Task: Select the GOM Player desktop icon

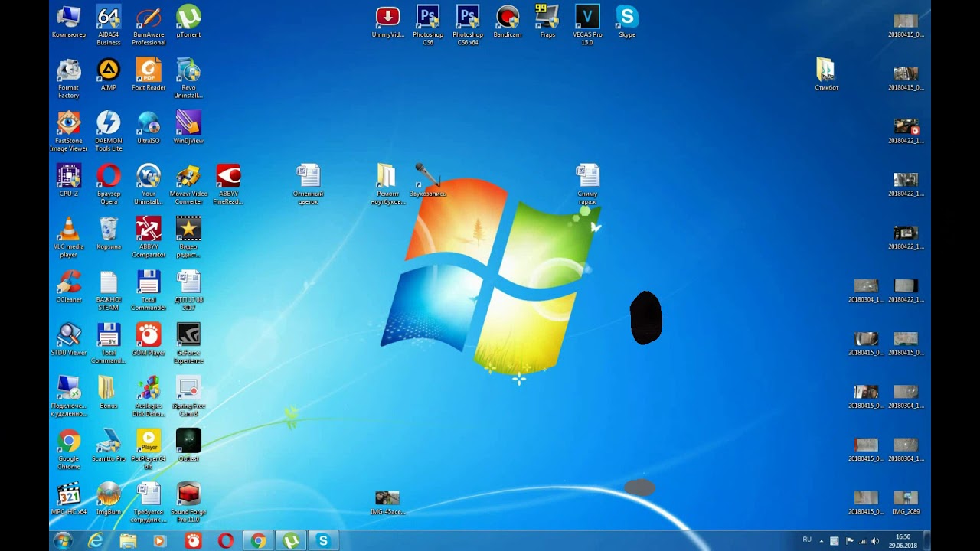Action: coord(149,339)
